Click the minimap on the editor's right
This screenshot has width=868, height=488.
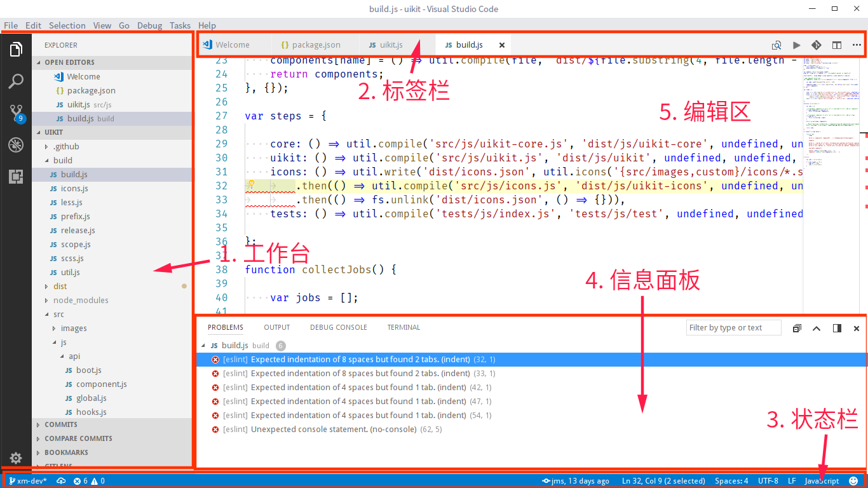pyautogui.click(x=831, y=127)
